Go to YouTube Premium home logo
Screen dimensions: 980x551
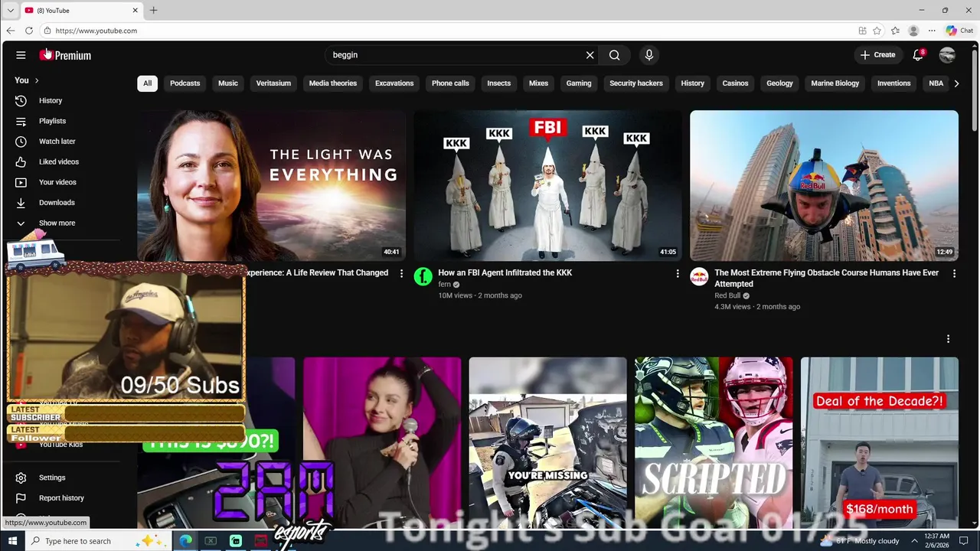click(65, 55)
